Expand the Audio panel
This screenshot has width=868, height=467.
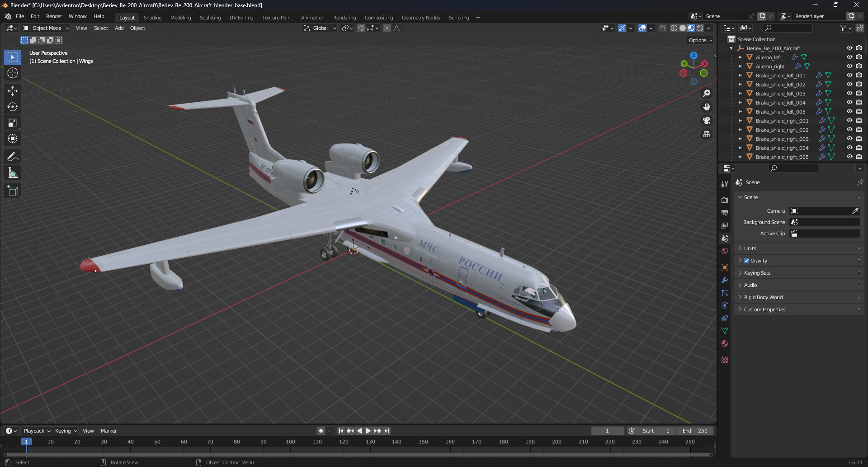[799, 285]
